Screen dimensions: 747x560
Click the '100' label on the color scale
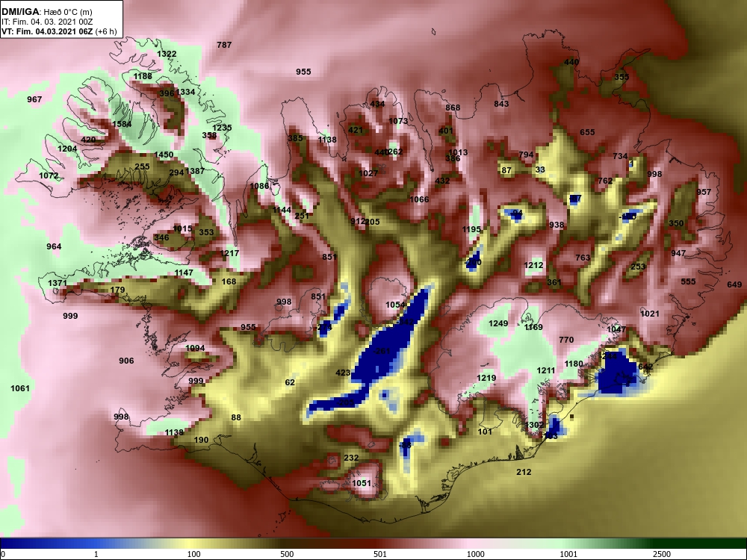193,554
